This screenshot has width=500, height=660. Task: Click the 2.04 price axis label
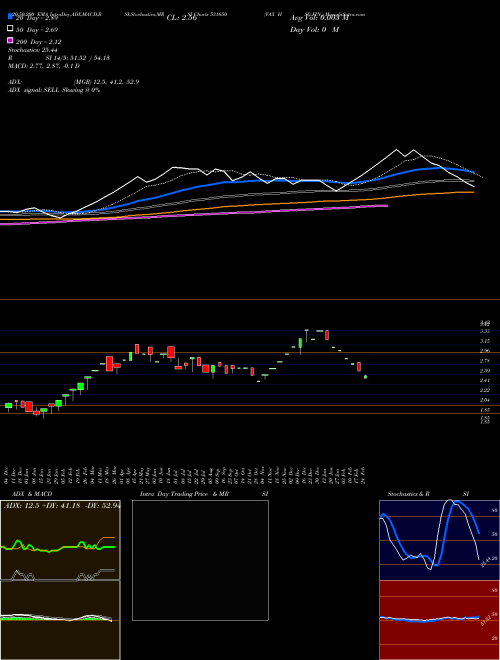[485, 400]
